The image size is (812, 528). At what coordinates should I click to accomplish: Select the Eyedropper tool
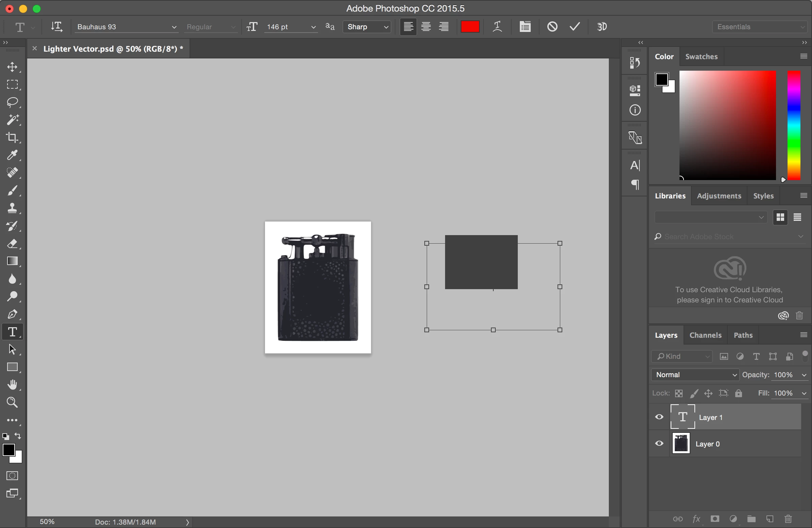pyautogui.click(x=12, y=155)
